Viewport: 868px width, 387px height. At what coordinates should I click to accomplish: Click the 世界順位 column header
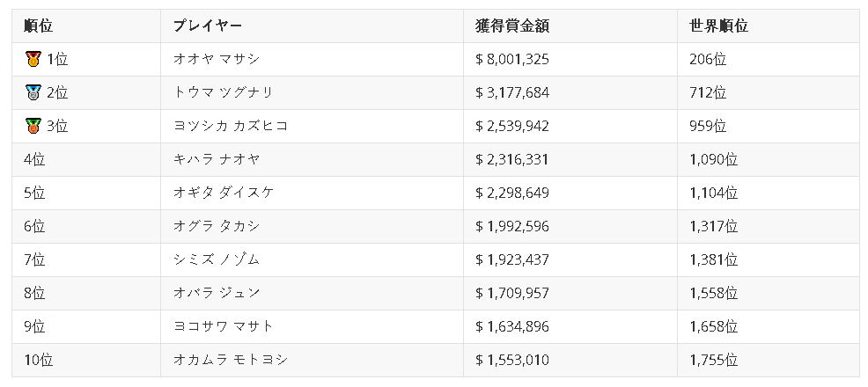point(718,26)
